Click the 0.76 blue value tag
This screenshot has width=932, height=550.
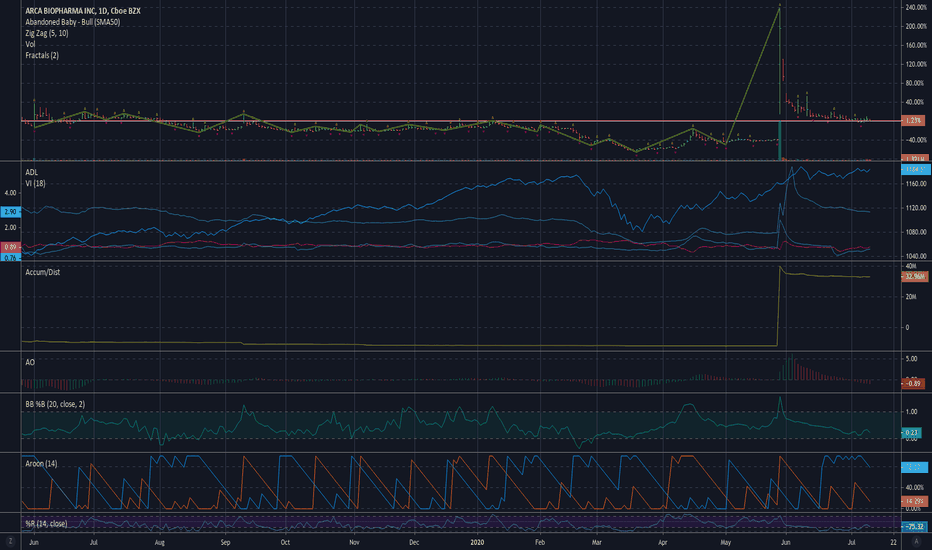tap(11, 257)
